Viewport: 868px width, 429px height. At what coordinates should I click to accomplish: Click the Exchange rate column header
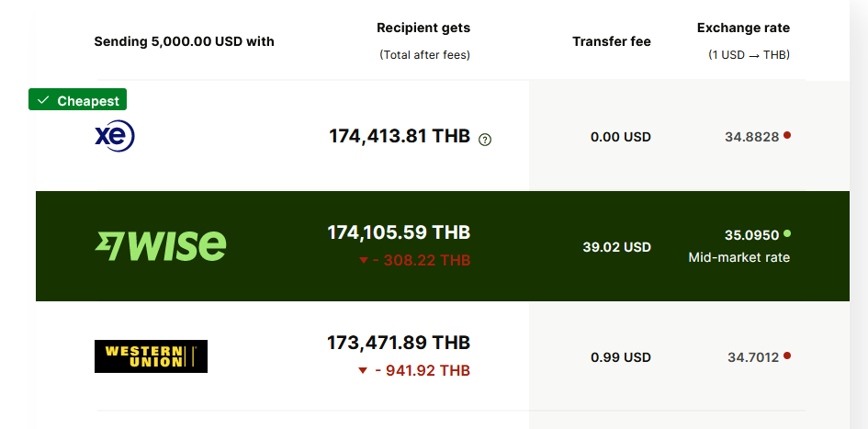pyautogui.click(x=743, y=28)
